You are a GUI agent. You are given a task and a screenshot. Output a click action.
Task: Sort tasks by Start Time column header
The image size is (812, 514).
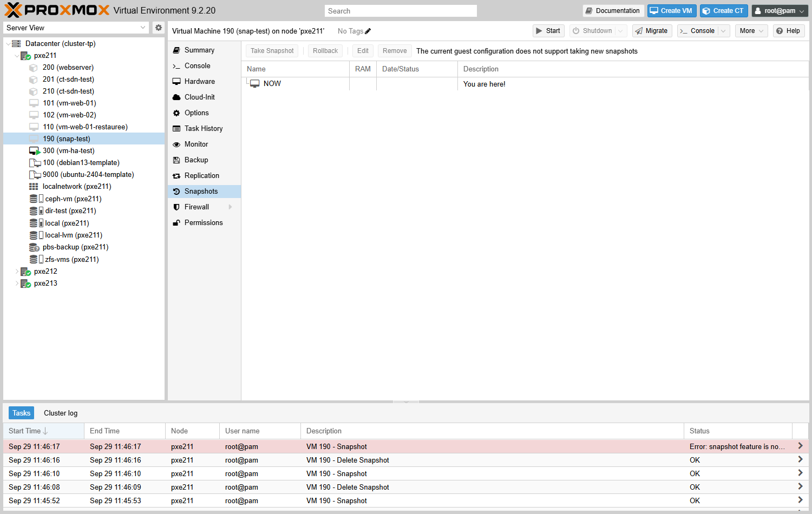44,431
